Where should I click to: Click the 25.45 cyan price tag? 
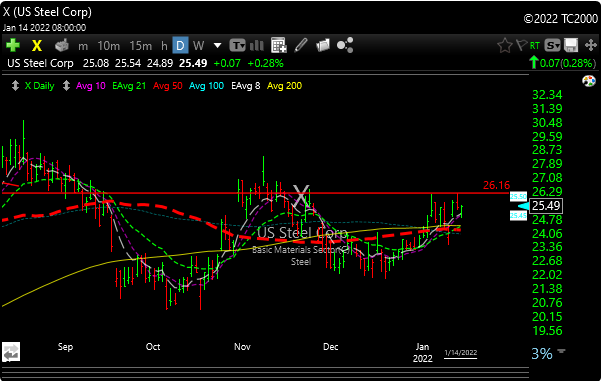coord(518,216)
